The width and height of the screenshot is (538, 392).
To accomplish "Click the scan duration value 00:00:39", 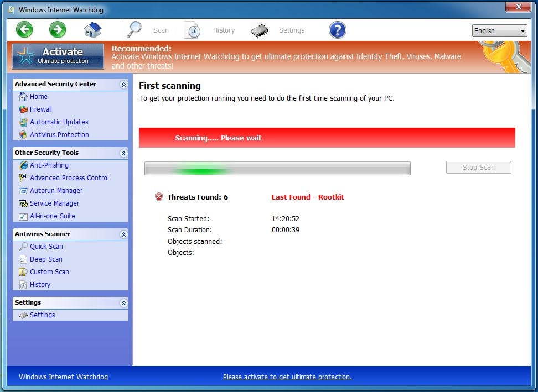I will (286, 230).
